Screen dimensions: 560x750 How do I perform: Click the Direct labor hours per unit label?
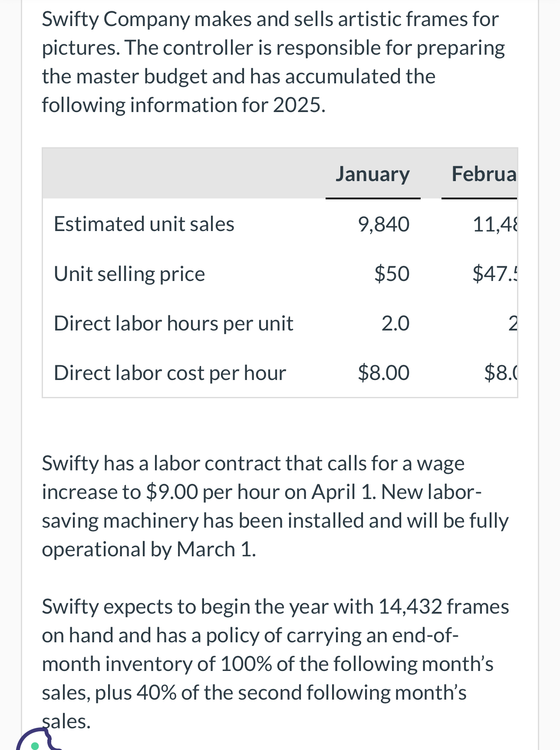click(174, 324)
